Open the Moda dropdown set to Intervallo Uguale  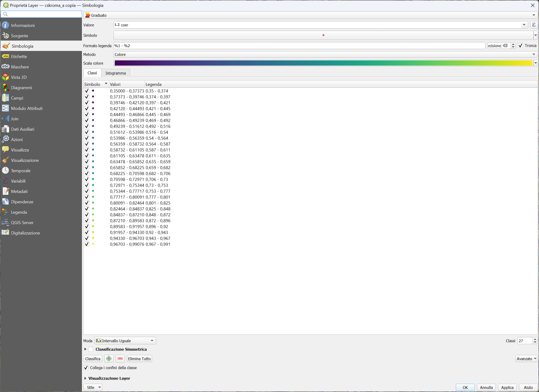[125, 341]
